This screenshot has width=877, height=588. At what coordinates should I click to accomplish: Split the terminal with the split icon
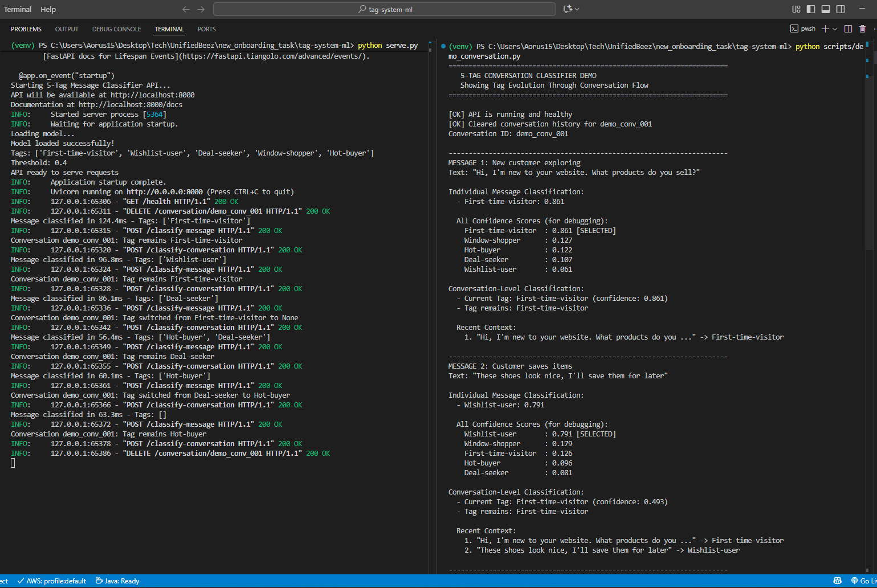(849, 28)
